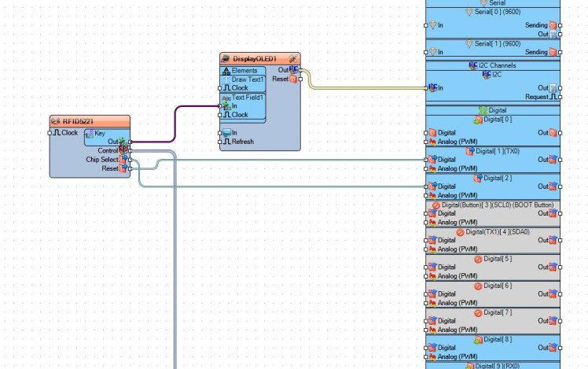Click the RFID5221 component icon

click(56, 121)
